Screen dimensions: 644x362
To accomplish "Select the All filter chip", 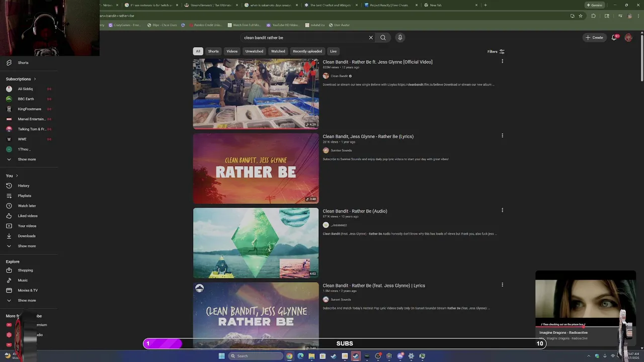I will [x=198, y=51].
